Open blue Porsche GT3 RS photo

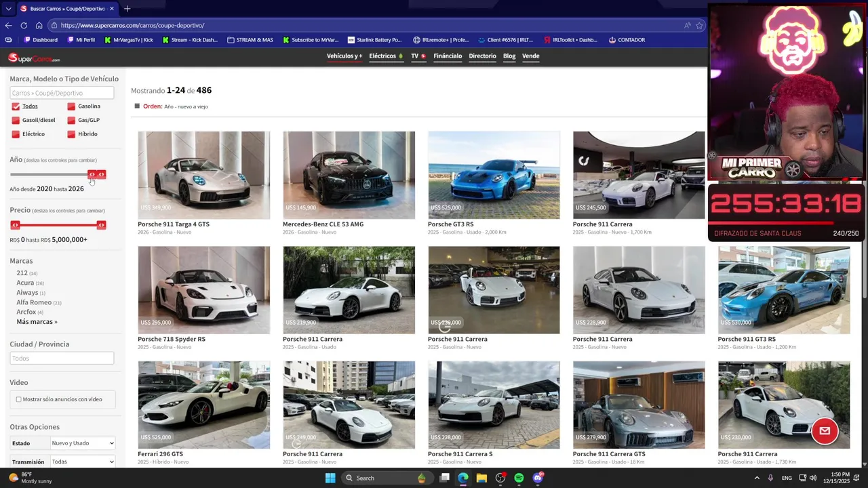point(494,175)
